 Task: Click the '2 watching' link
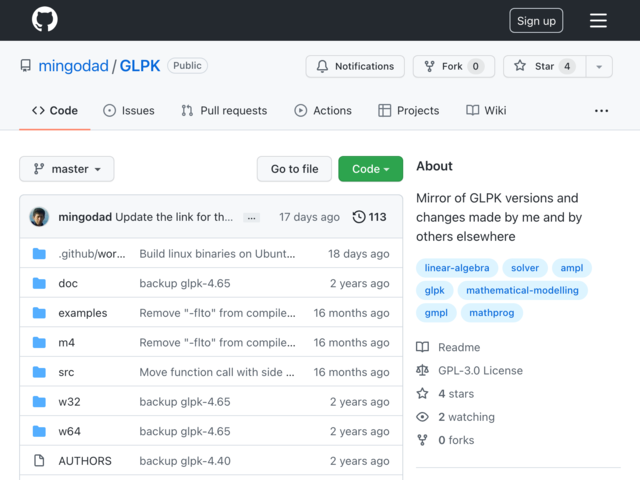467,417
